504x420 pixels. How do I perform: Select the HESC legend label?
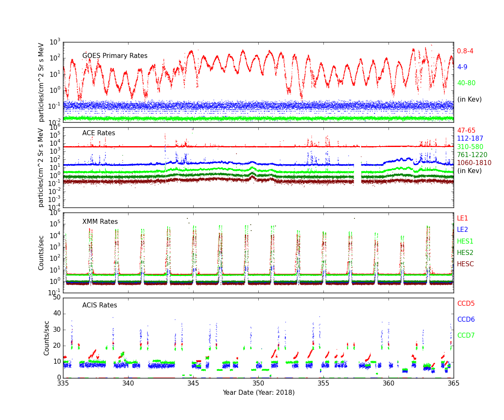click(465, 264)
